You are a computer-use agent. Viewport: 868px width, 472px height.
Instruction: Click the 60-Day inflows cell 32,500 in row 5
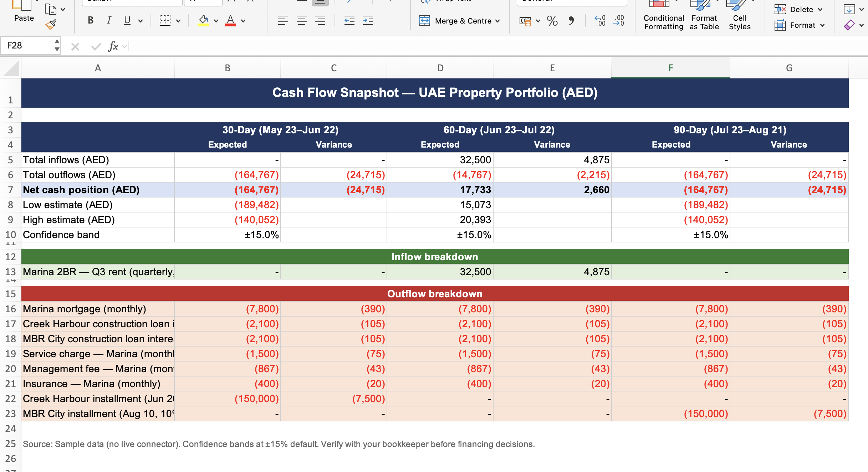[440, 160]
